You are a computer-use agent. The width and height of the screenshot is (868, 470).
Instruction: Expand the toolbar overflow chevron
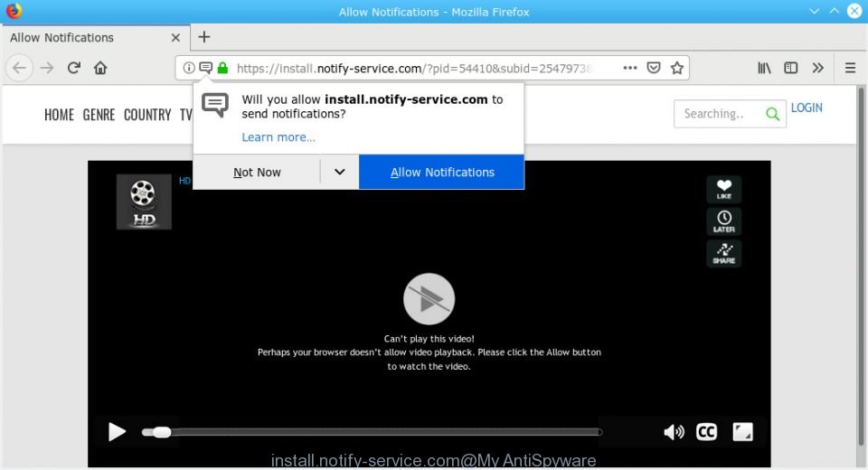click(817, 68)
